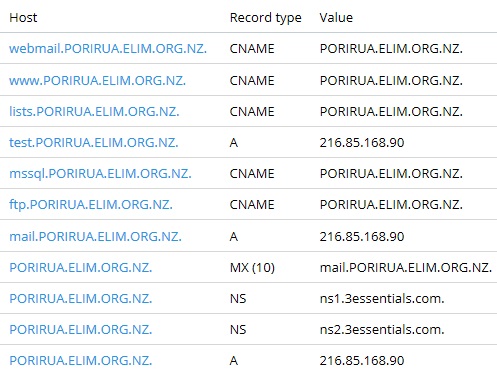Select the 216.85.168.90 value in the test row
This screenshot has width=497, height=372.
point(362,143)
